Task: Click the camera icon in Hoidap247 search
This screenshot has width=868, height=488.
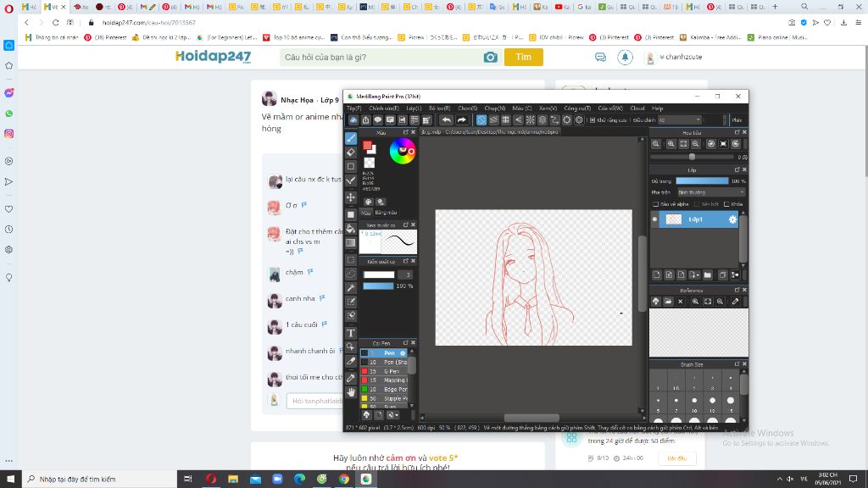Action: click(x=491, y=57)
